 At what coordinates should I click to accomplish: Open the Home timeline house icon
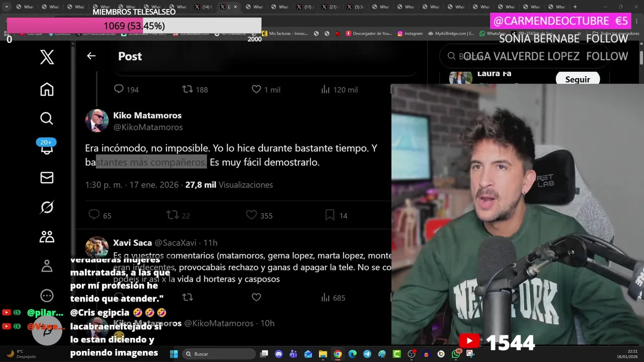(x=47, y=89)
